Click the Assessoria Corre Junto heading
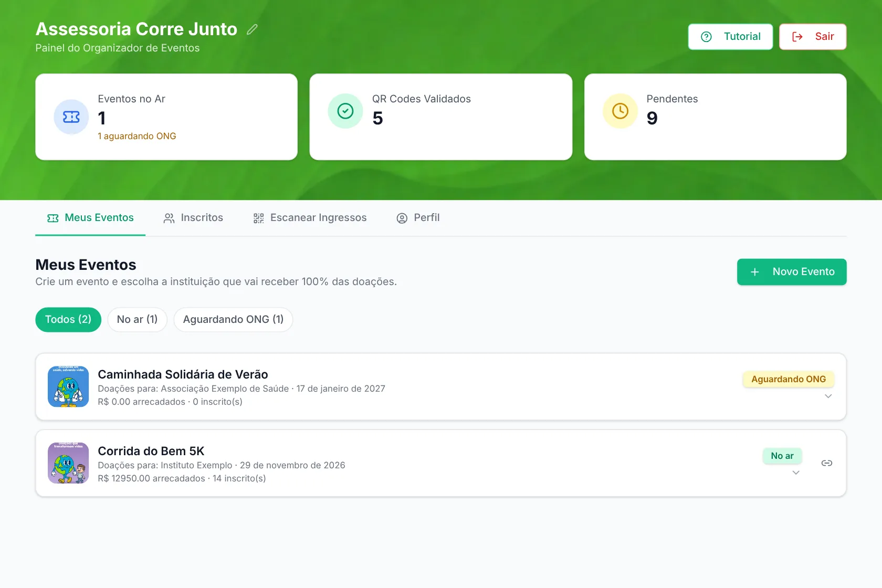Image resolution: width=882 pixels, height=588 pixels. (136, 29)
